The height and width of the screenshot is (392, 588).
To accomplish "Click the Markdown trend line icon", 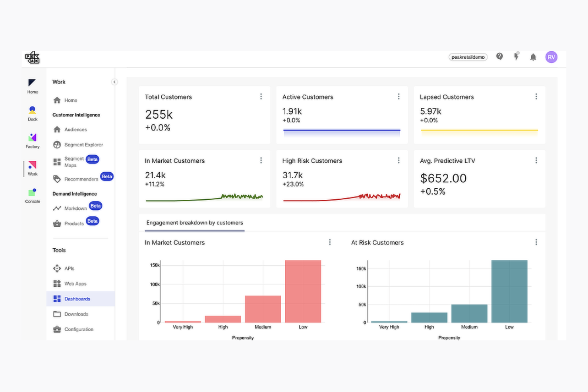I will point(57,208).
